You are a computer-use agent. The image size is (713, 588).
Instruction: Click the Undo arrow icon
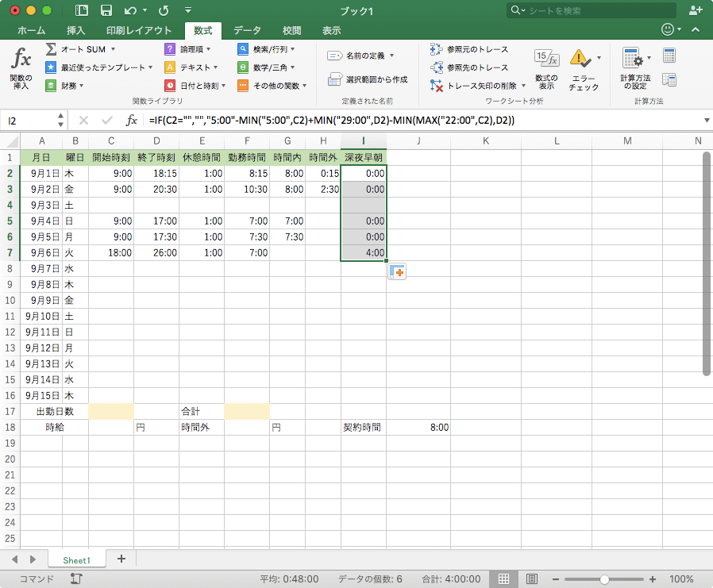[130, 10]
